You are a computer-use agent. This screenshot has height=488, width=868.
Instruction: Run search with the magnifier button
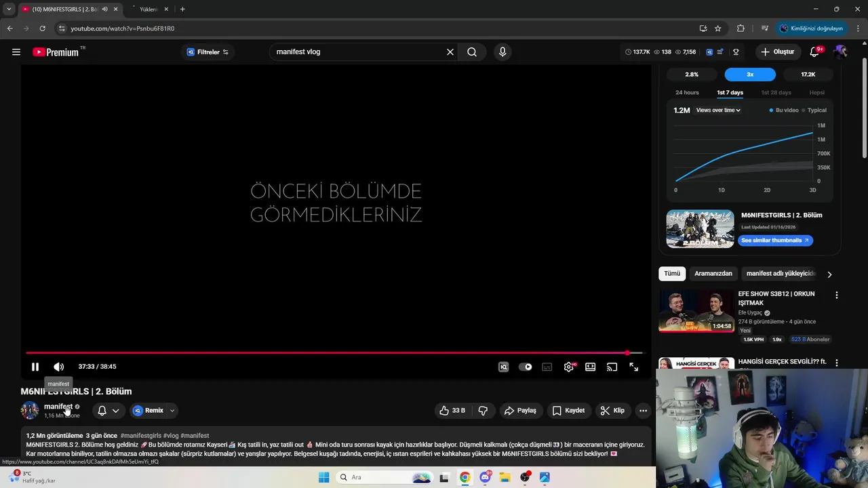[x=472, y=52]
